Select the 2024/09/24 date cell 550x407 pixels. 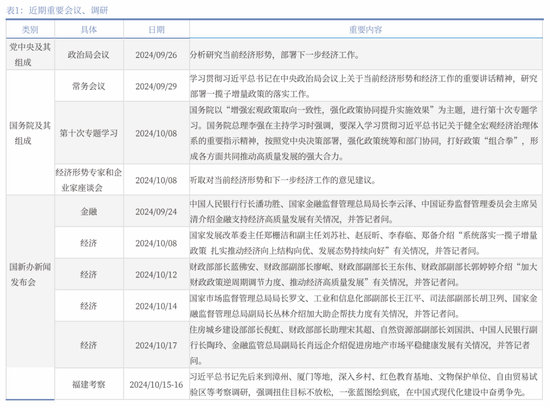156,212
